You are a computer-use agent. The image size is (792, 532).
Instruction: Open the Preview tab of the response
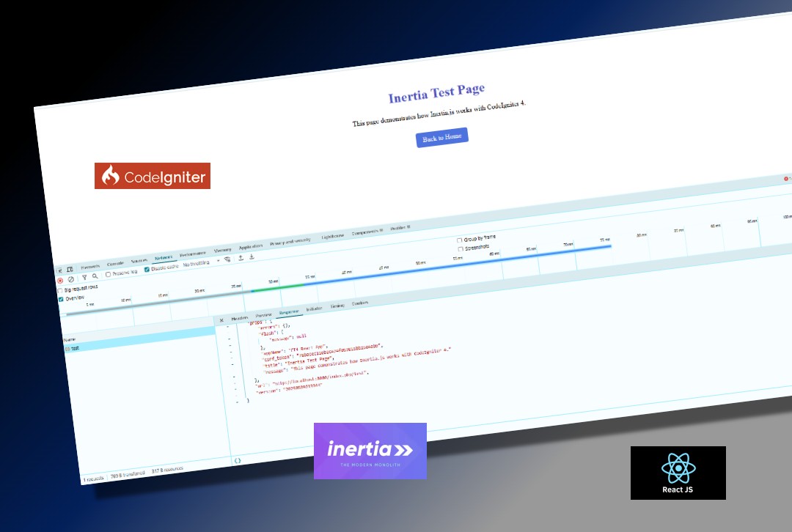click(264, 317)
